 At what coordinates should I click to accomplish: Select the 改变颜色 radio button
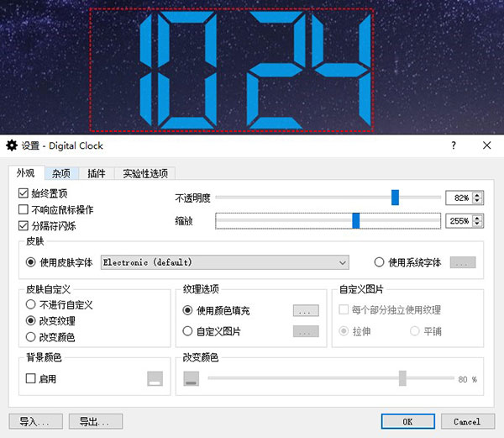(x=30, y=337)
